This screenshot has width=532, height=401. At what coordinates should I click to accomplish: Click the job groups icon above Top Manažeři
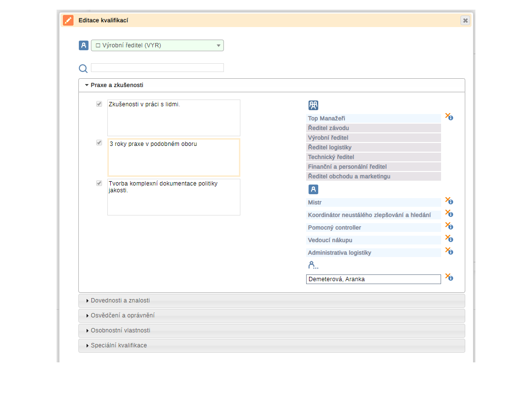(313, 105)
